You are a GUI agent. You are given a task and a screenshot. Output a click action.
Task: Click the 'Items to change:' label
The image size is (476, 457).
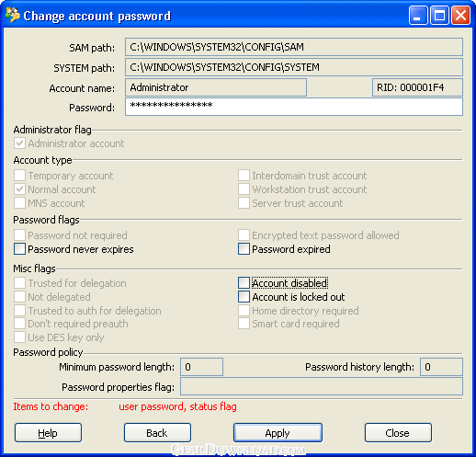(x=51, y=406)
